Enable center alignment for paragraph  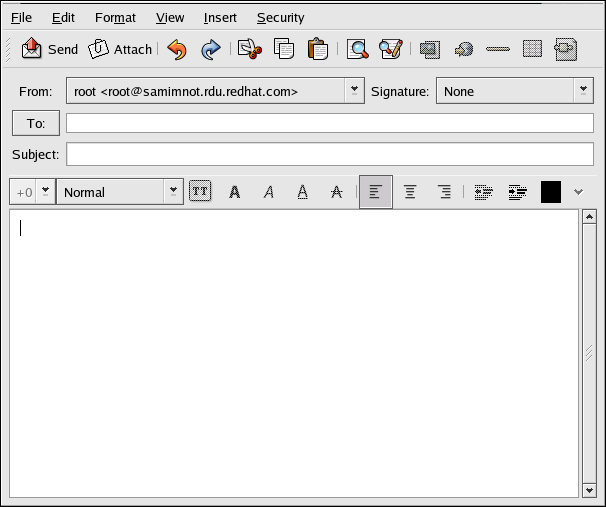pyautogui.click(x=410, y=192)
